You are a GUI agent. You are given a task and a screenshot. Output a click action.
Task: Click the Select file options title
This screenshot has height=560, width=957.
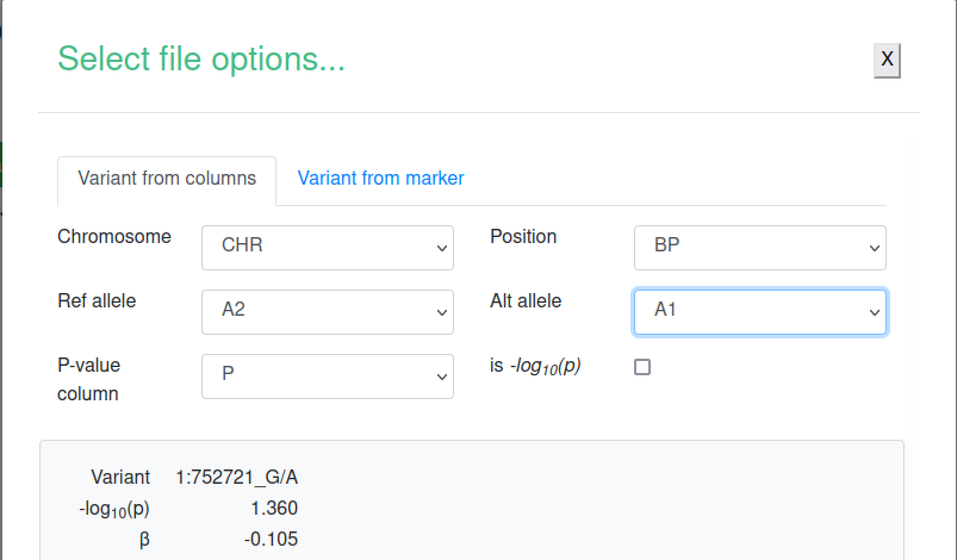[x=201, y=58]
